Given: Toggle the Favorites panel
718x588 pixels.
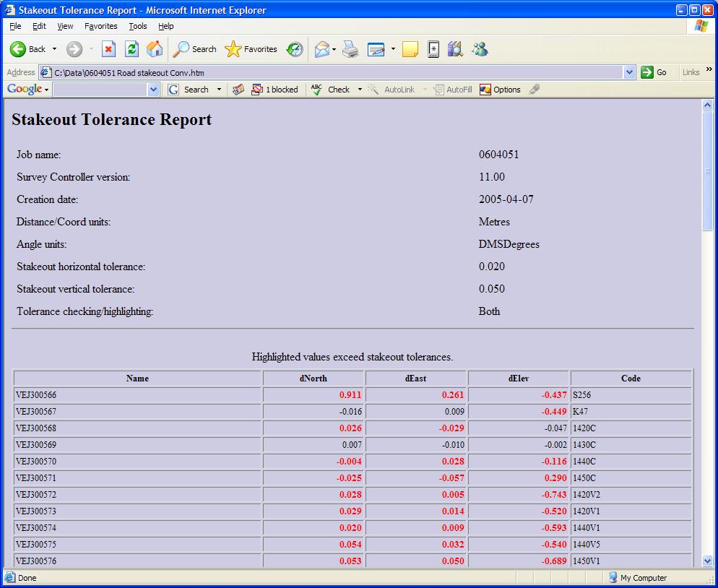Looking at the screenshot, I should (x=251, y=49).
